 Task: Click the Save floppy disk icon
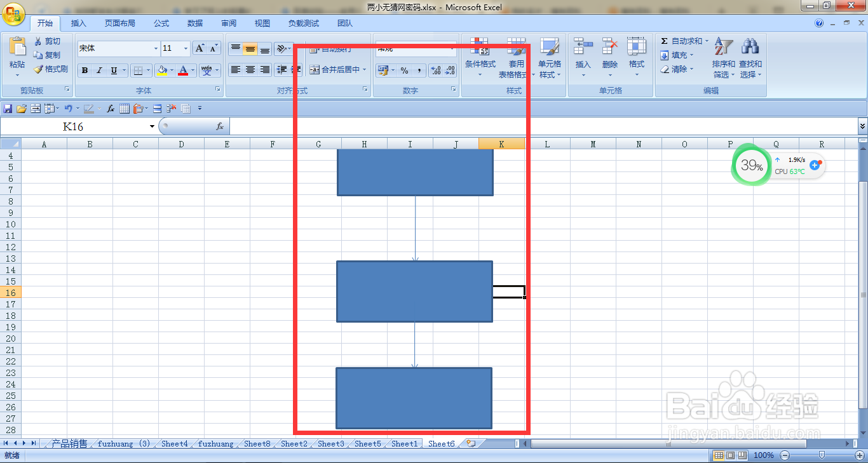point(8,109)
